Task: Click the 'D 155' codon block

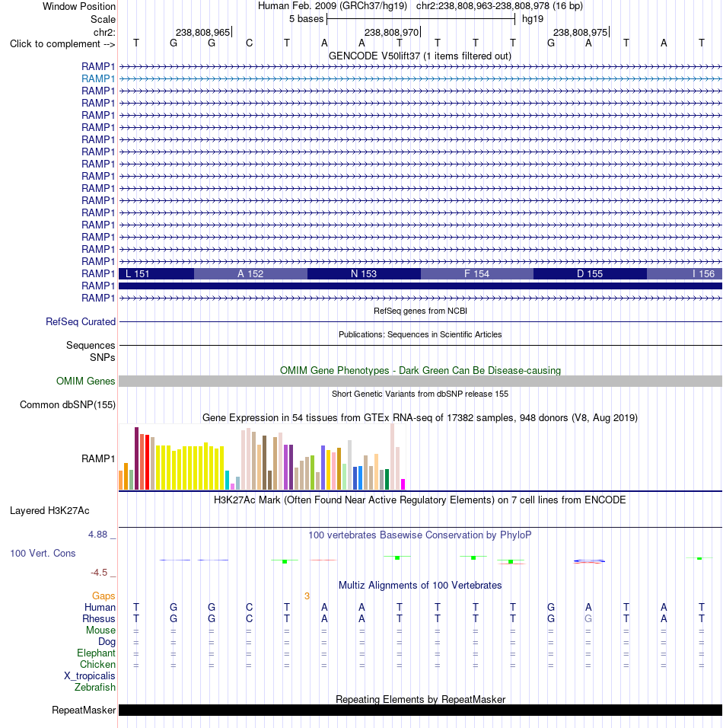Action: (590, 274)
